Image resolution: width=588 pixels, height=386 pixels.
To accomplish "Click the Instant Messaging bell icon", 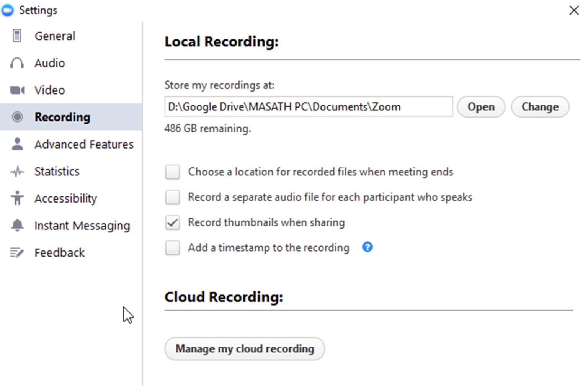I will (x=16, y=225).
